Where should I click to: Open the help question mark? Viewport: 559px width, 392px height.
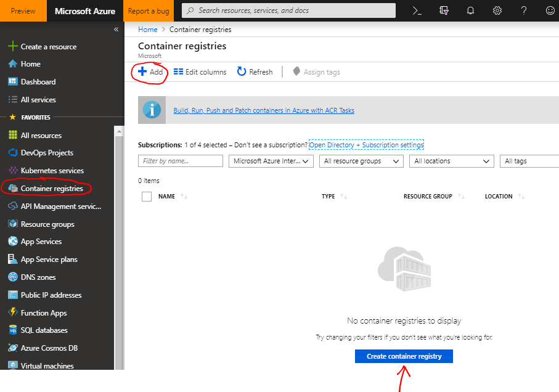tap(524, 10)
